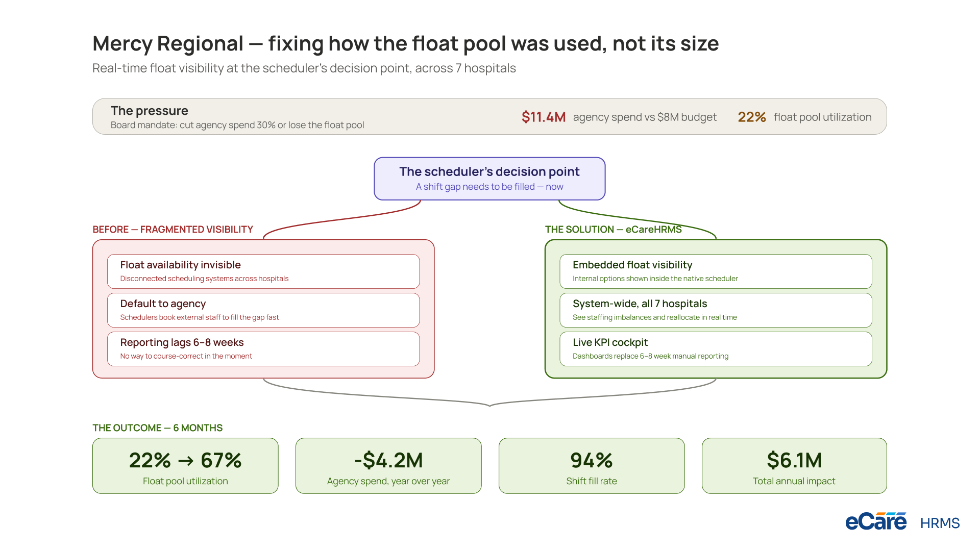Click 'Internal options shown inside the native scheduler'
Image resolution: width=980 pixels, height=551 pixels.
point(655,279)
